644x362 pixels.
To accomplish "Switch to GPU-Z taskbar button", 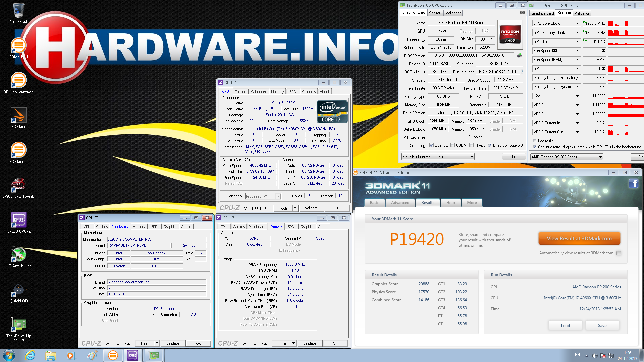I will 154,355.
